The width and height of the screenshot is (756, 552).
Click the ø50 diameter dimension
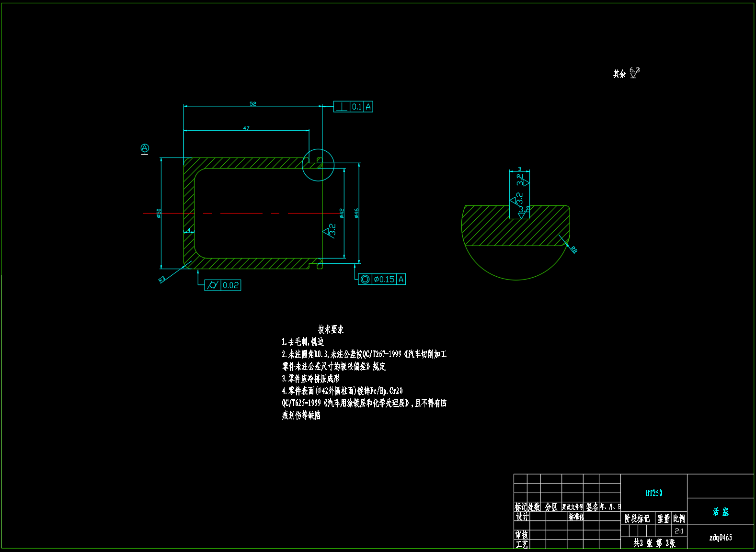pos(159,213)
